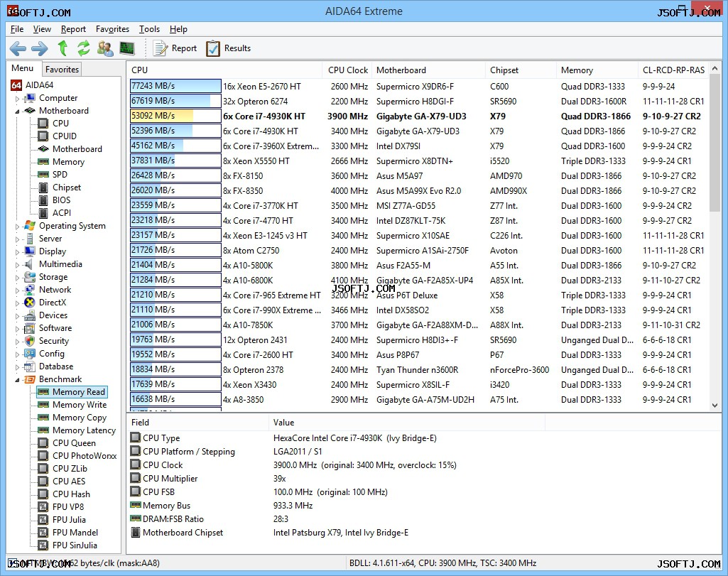Click the monitor diagnostics toolbar icon

[126, 48]
